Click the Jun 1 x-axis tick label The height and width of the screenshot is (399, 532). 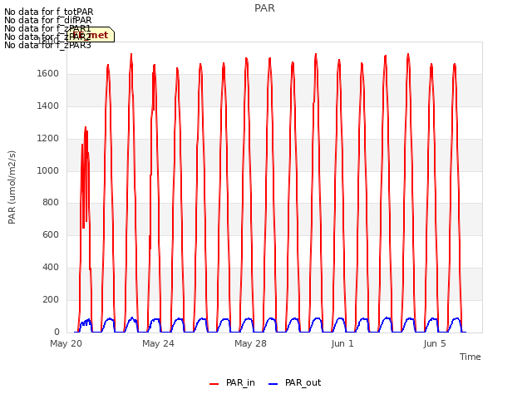pyautogui.click(x=342, y=343)
